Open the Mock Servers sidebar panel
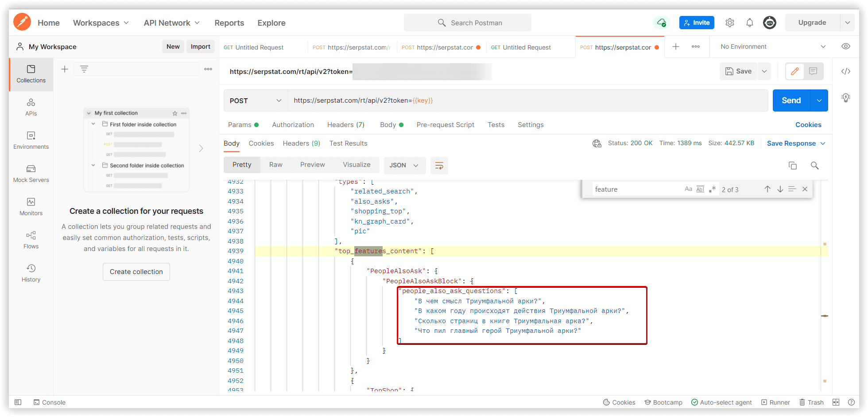 coord(31,174)
